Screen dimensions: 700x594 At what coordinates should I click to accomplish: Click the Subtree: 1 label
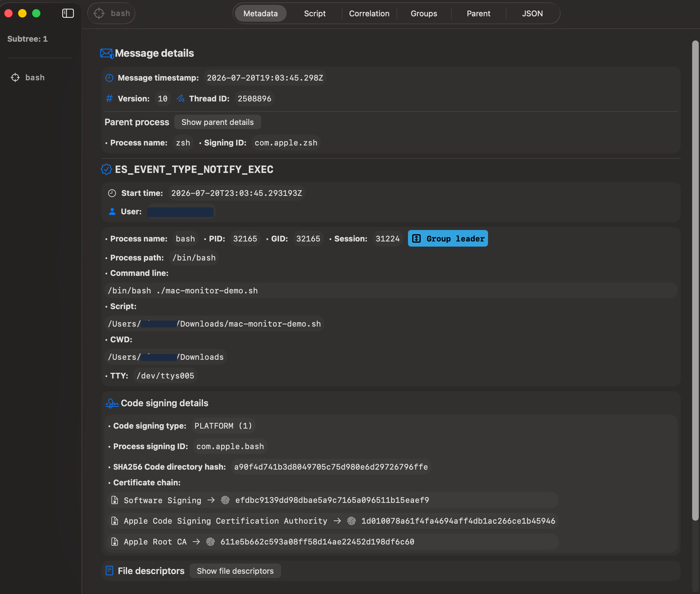pyautogui.click(x=27, y=39)
